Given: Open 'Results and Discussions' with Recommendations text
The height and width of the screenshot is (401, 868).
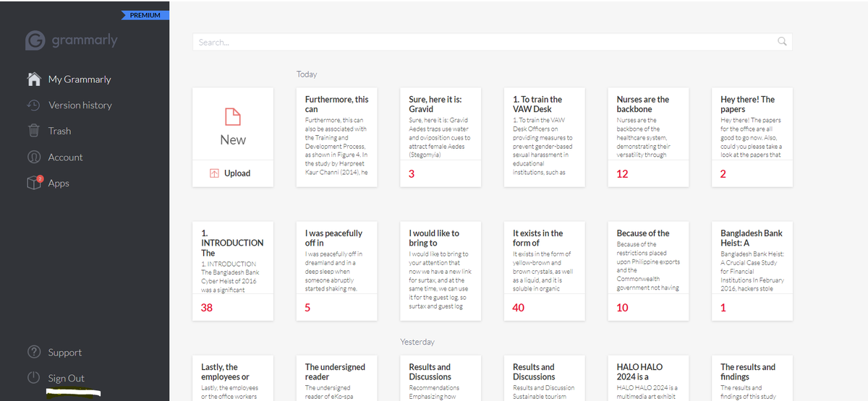Looking at the screenshot, I should pos(441,378).
